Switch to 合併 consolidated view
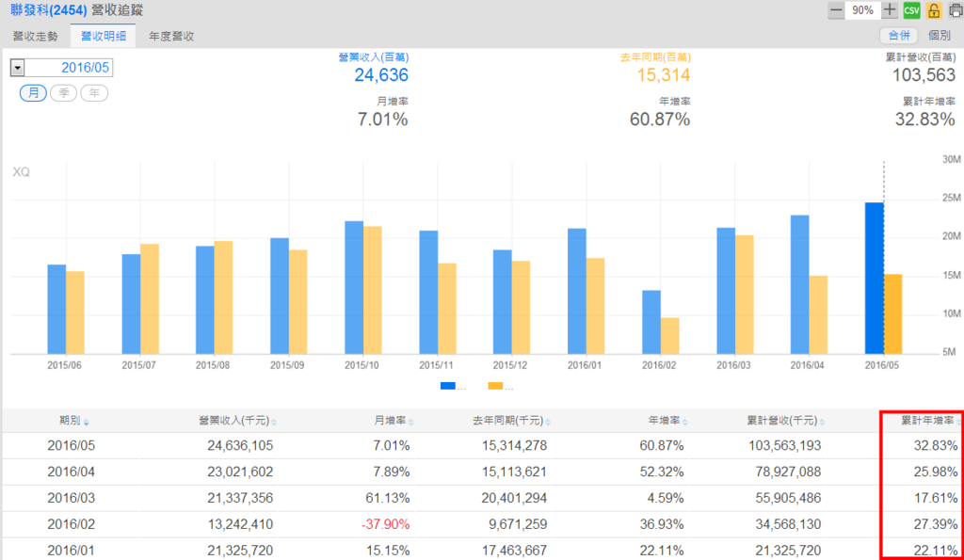Viewport: 964px width, 560px height. [x=899, y=36]
